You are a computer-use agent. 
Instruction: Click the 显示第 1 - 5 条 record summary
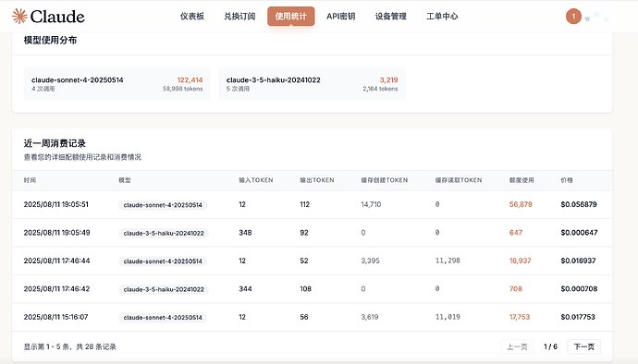[69, 347]
